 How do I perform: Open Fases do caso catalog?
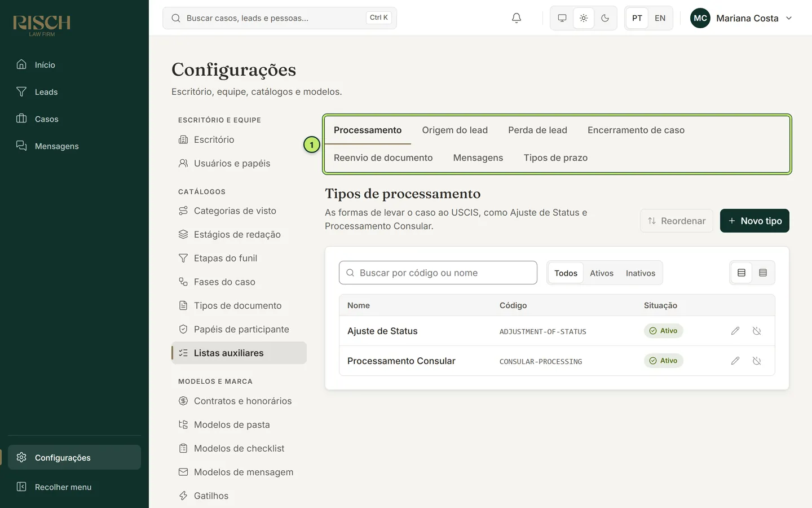[x=239, y=282]
